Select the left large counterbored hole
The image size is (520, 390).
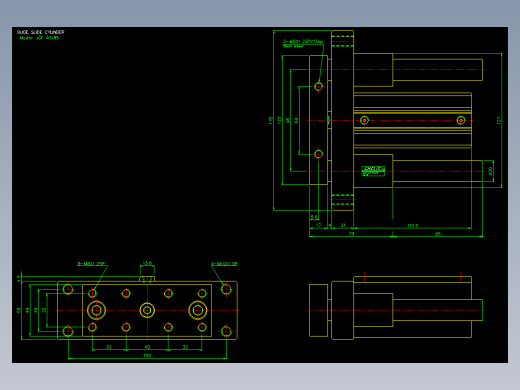coord(97,310)
